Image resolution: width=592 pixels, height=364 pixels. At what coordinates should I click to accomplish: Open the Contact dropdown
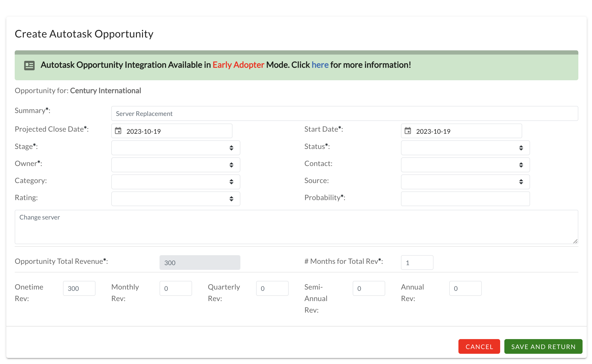tap(465, 165)
